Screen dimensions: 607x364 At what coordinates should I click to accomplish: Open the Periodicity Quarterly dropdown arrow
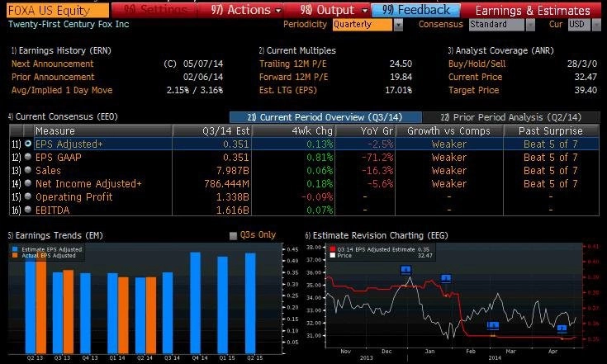398,25
